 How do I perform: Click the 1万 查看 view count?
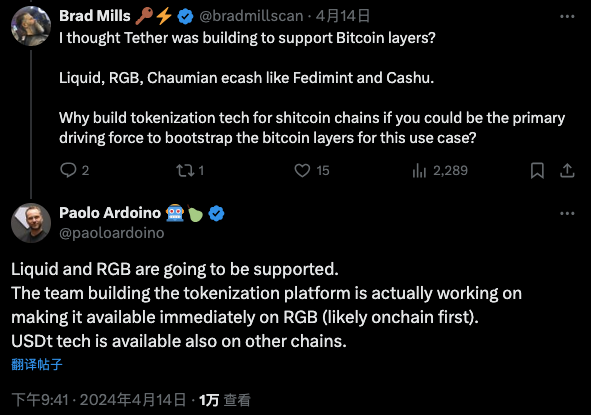coord(225,400)
